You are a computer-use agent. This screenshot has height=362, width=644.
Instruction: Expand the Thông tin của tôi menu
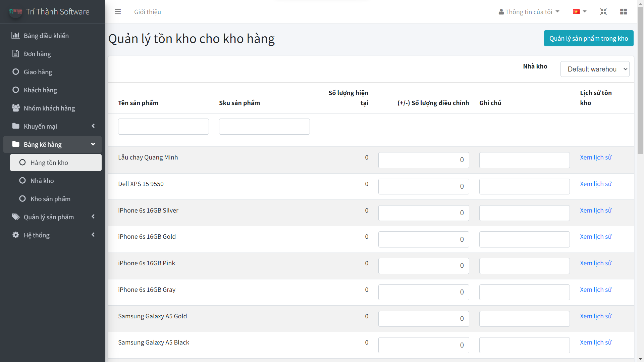[x=529, y=12]
